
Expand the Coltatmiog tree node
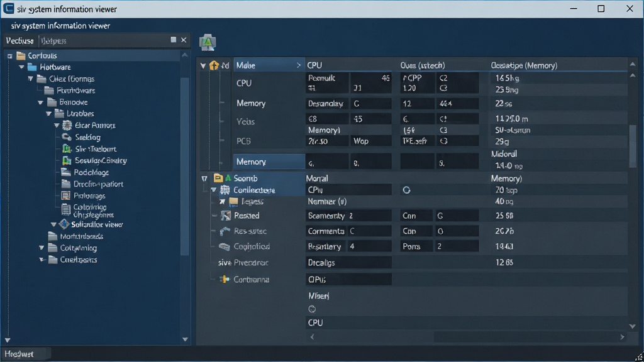point(42,248)
